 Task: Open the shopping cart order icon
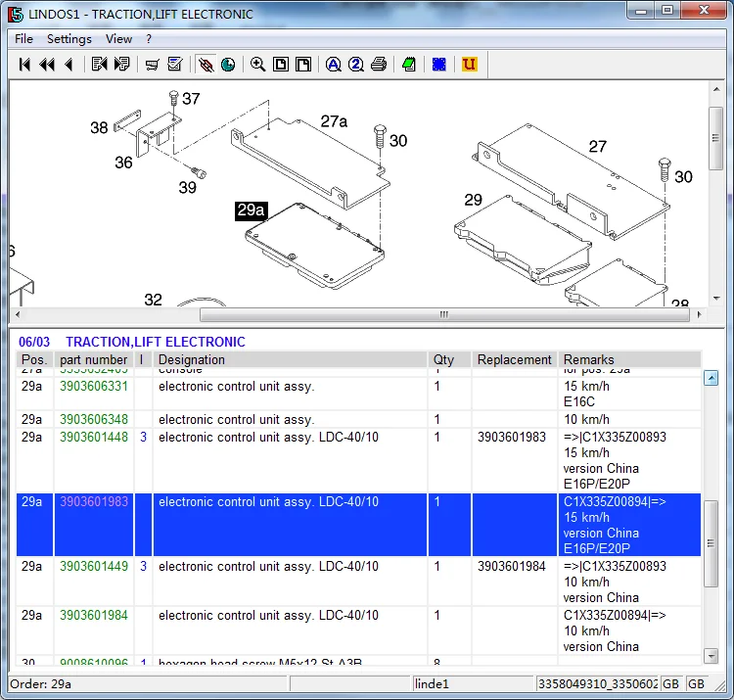click(x=152, y=65)
